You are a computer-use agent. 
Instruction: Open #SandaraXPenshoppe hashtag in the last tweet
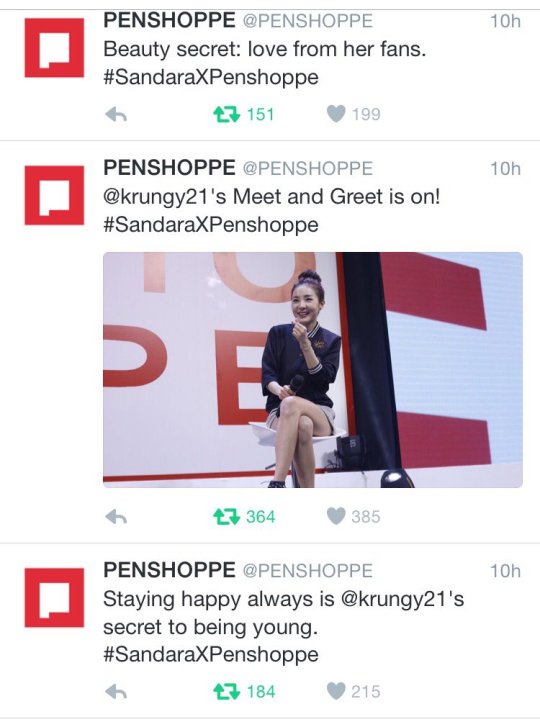point(211,655)
